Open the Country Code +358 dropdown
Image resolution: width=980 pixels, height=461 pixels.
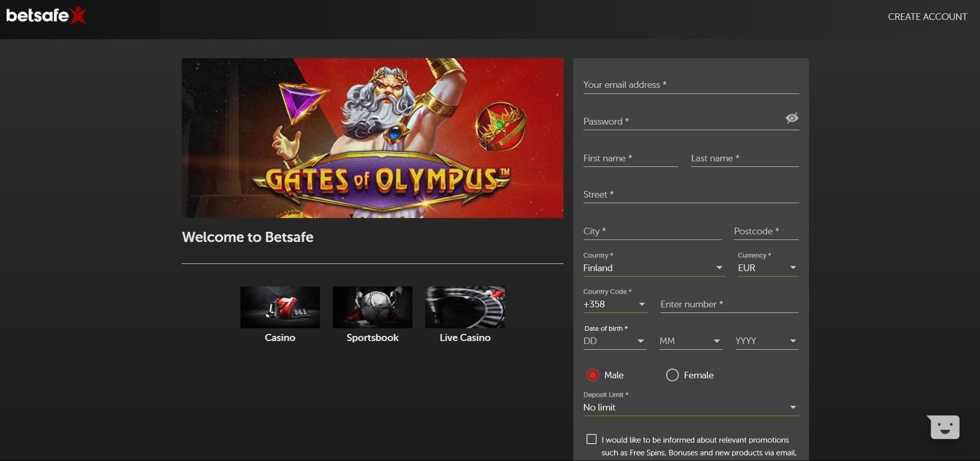point(615,305)
